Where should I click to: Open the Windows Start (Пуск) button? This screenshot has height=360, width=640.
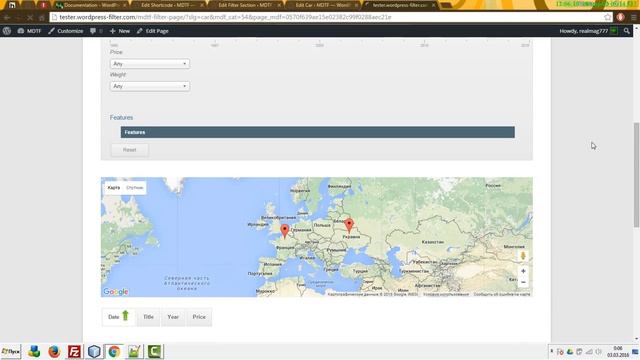pos(11,351)
